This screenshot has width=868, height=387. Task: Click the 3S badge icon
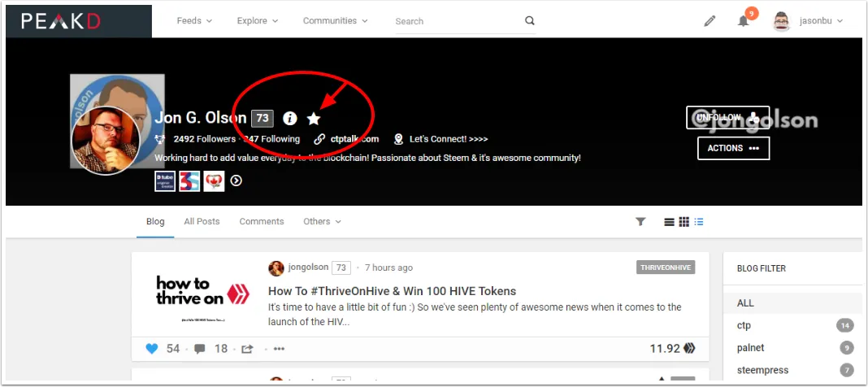(x=189, y=181)
